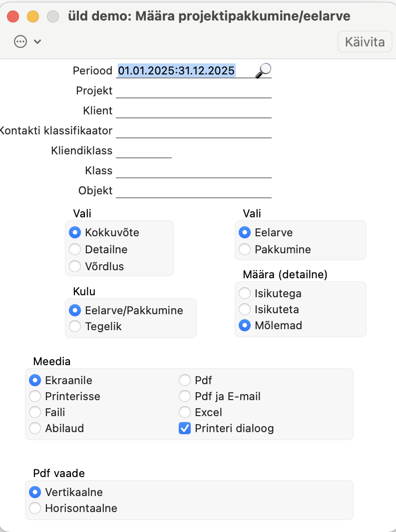Focus the Klient text field

point(193,111)
